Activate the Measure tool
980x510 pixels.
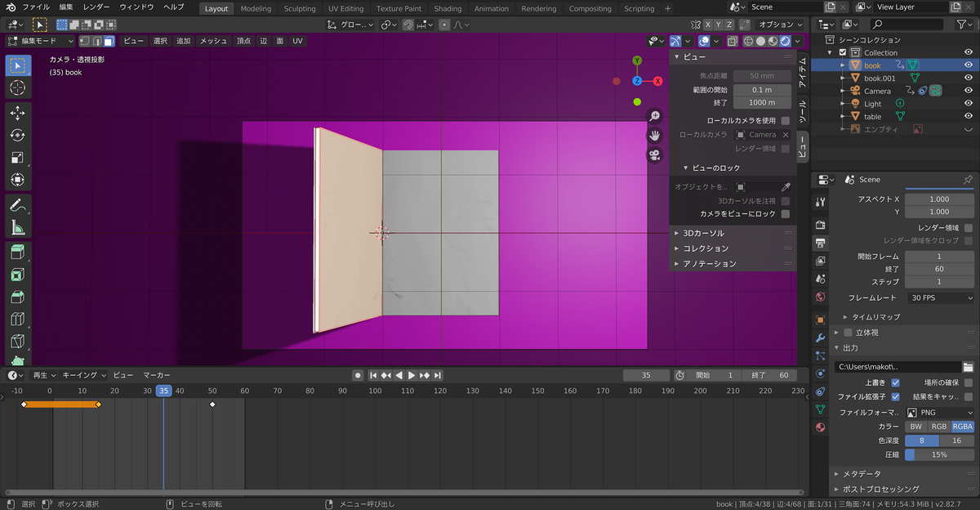tap(18, 227)
